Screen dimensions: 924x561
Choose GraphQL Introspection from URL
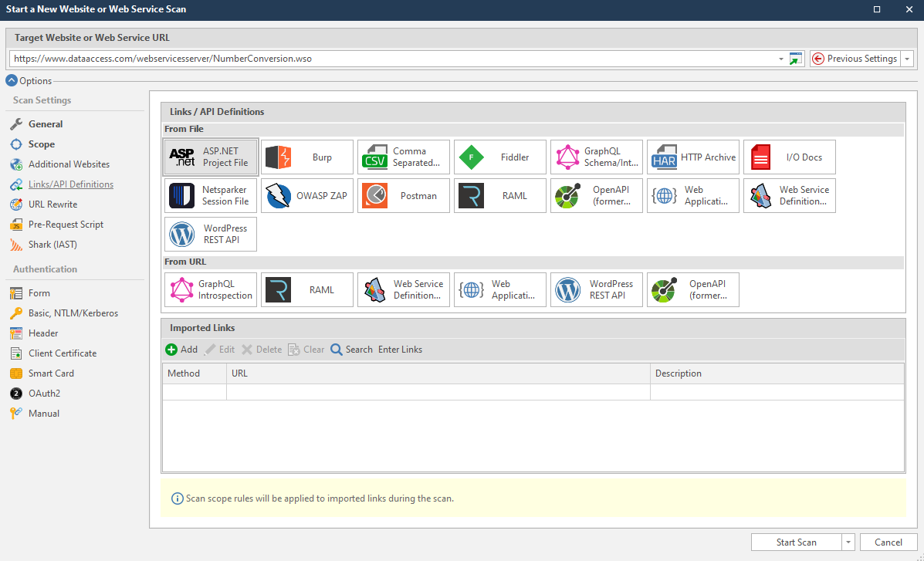pyautogui.click(x=210, y=290)
